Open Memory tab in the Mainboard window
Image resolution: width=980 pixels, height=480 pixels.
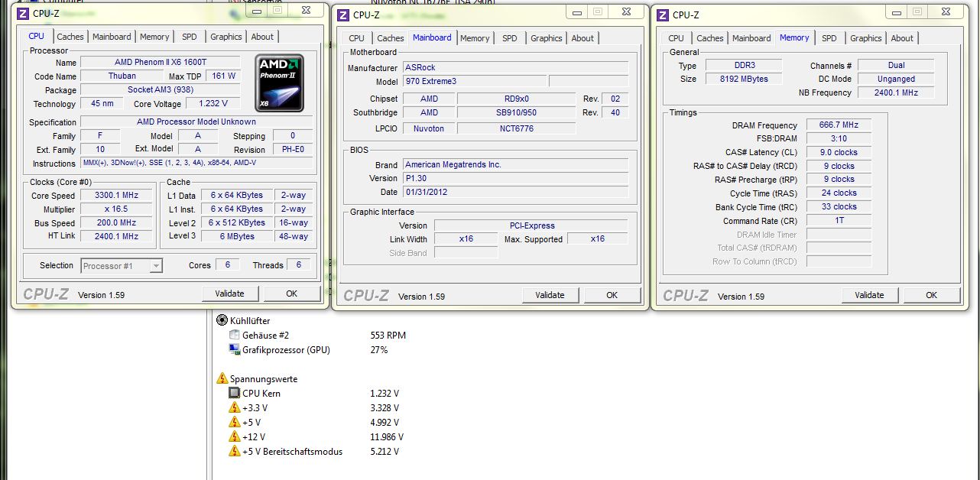point(475,38)
